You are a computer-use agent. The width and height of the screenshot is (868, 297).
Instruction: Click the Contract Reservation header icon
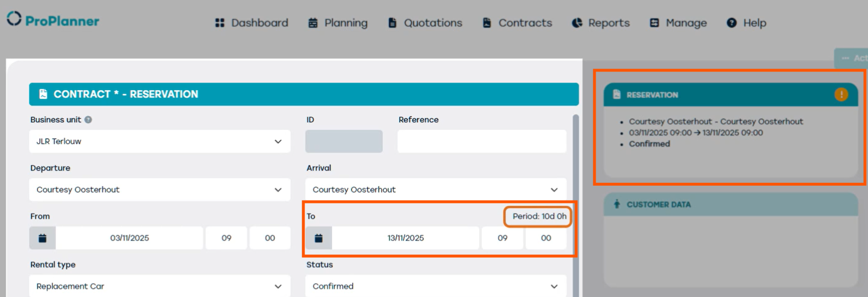pyautogui.click(x=43, y=94)
